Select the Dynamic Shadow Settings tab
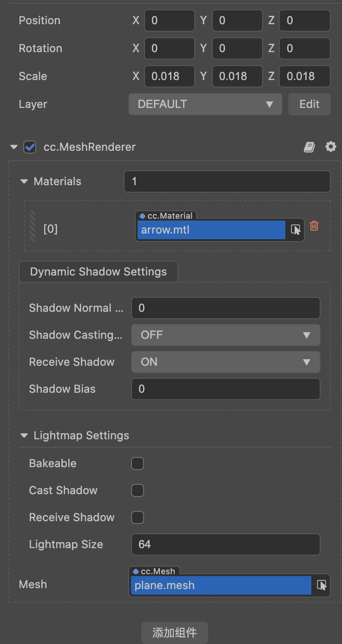 98,272
